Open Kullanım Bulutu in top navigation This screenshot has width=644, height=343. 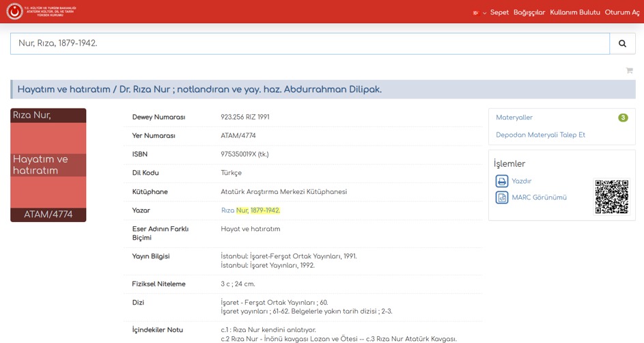(575, 12)
